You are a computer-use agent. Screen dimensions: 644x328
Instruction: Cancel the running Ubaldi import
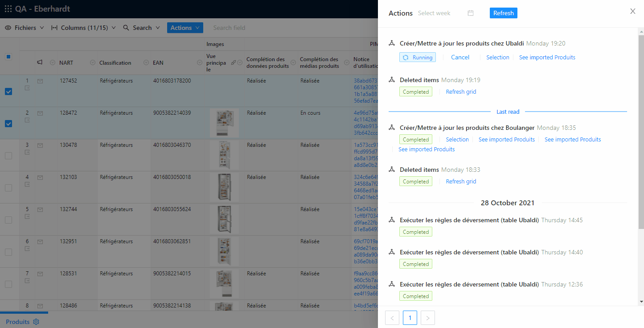(x=460, y=57)
